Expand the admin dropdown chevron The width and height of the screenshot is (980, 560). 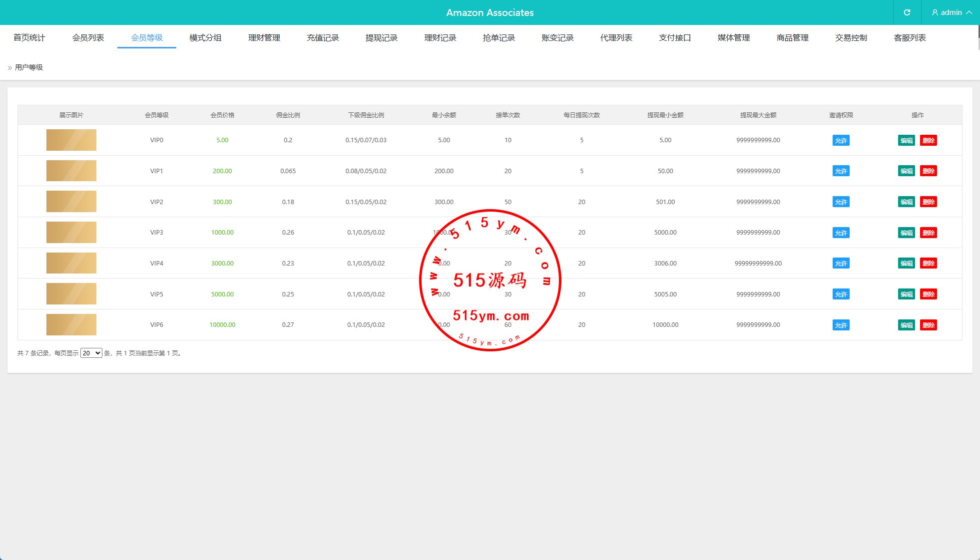pyautogui.click(x=969, y=12)
